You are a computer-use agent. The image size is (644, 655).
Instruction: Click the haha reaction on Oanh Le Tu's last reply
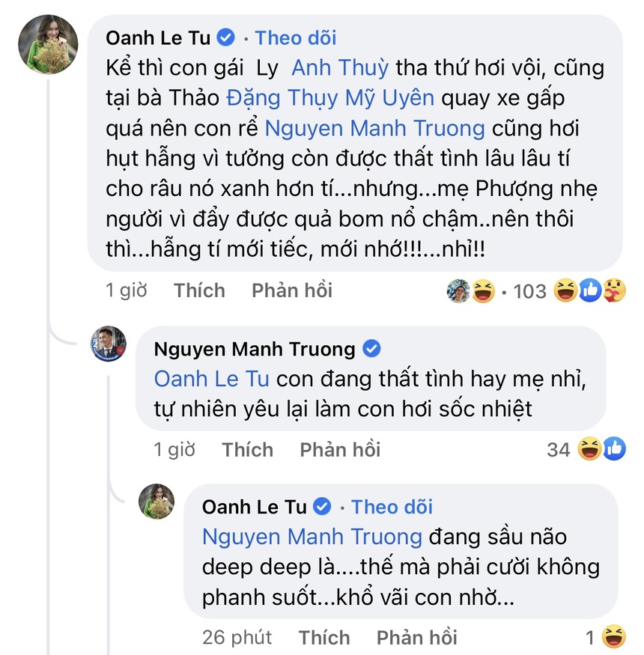tap(616, 636)
